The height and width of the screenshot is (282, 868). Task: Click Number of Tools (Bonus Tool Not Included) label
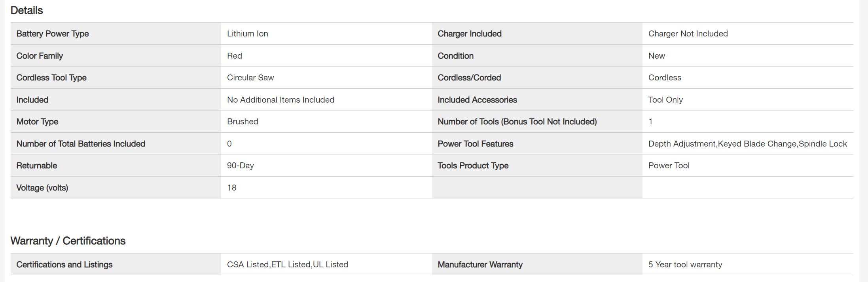click(x=517, y=122)
